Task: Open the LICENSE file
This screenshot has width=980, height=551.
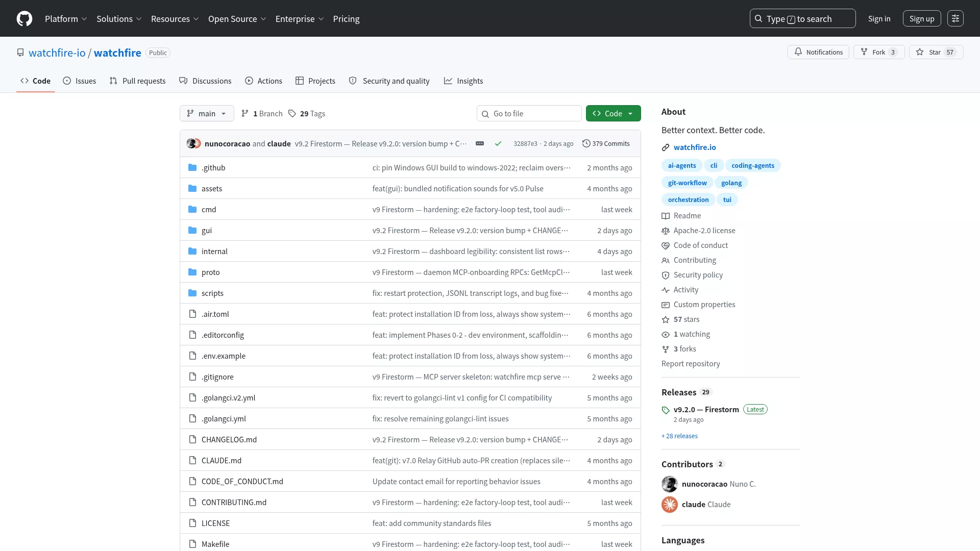Action: click(216, 523)
